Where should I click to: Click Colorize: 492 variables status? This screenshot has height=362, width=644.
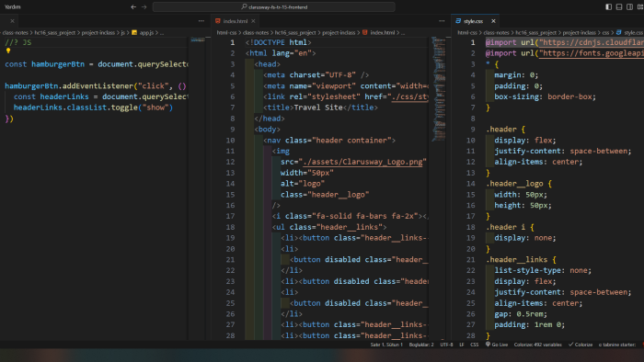coord(537,345)
